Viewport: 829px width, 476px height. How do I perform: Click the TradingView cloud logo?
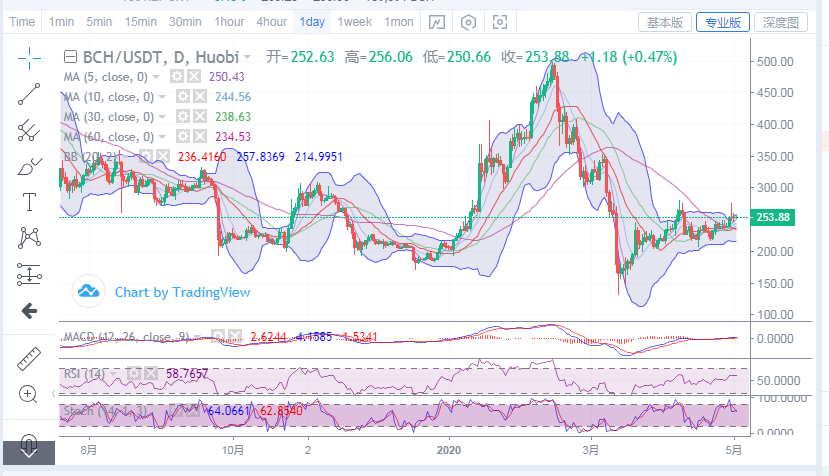(88, 291)
